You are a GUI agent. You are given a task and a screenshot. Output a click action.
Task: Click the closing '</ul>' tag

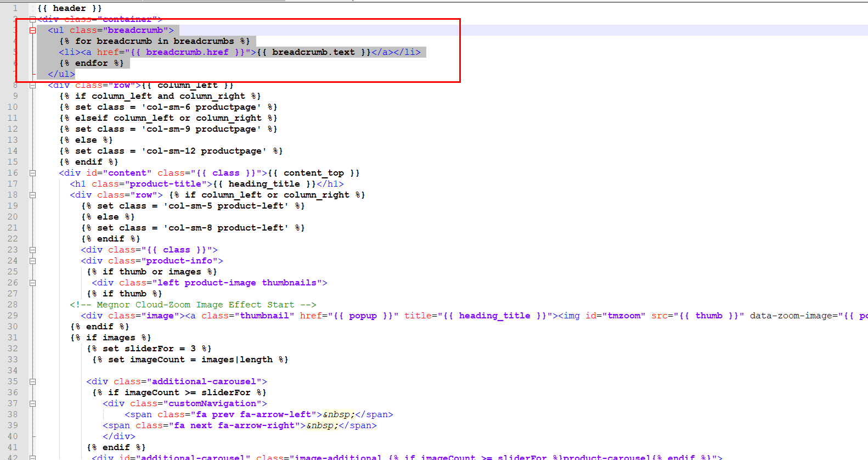click(x=61, y=74)
